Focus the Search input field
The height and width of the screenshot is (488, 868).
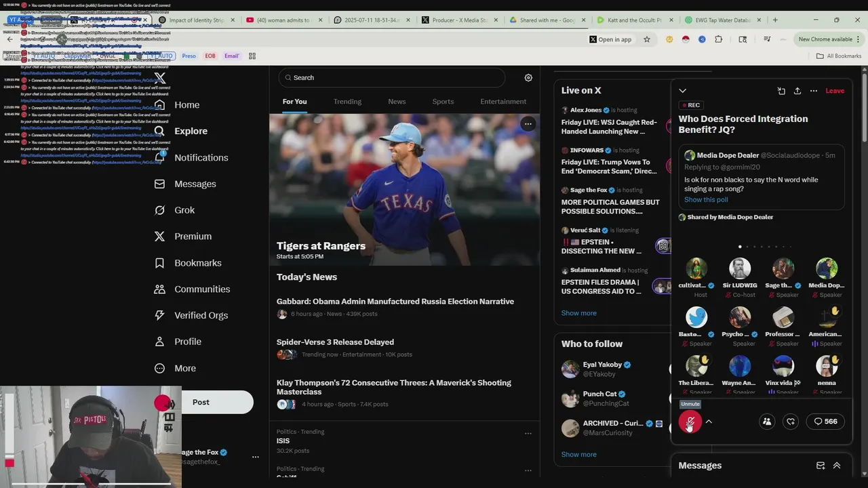tap(391, 78)
